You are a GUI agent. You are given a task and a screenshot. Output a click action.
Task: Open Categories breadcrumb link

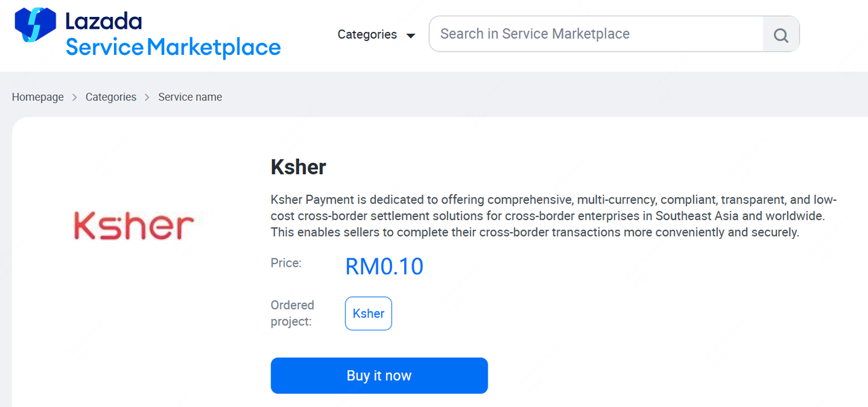[111, 97]
